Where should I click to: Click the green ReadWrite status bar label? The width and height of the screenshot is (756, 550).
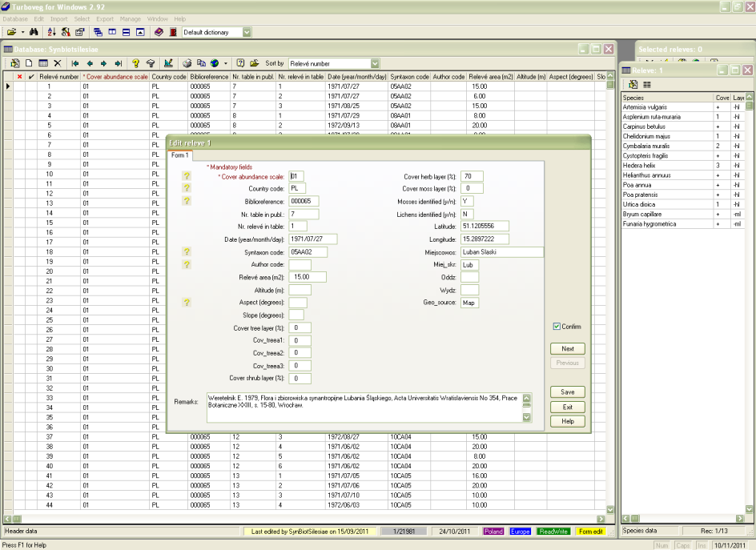point(553,532)
